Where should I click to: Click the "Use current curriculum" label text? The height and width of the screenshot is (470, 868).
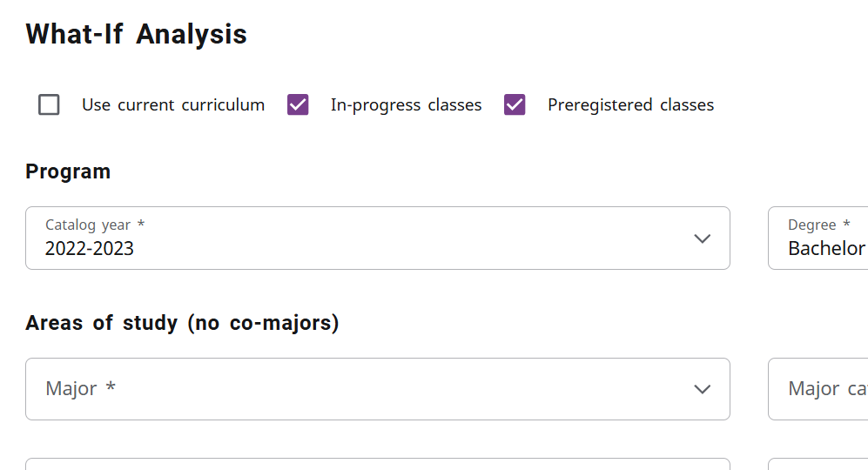tap(173, 105)
